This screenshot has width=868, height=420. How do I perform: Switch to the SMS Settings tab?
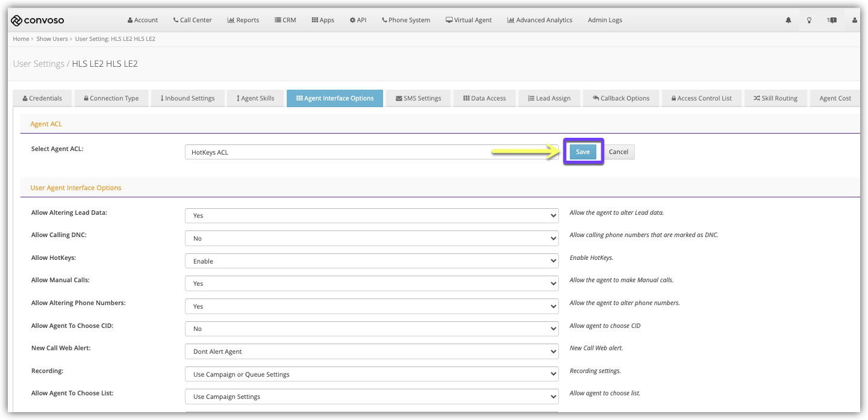pyautogui.click(x=418, y=99)
